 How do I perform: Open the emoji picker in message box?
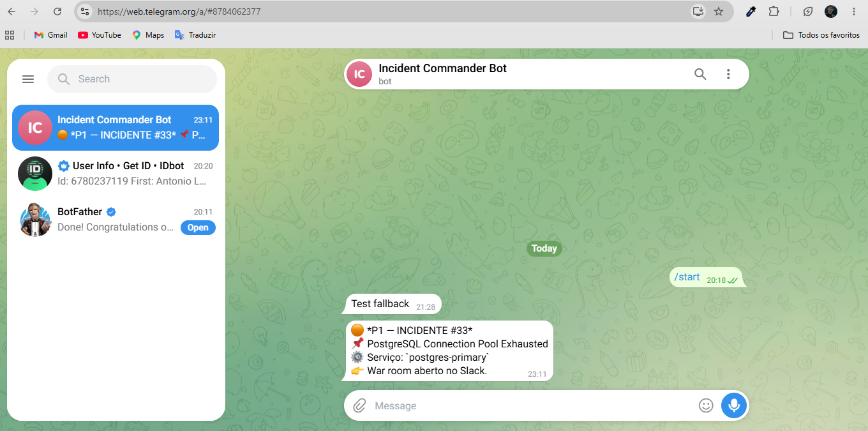tap(705, 405)
